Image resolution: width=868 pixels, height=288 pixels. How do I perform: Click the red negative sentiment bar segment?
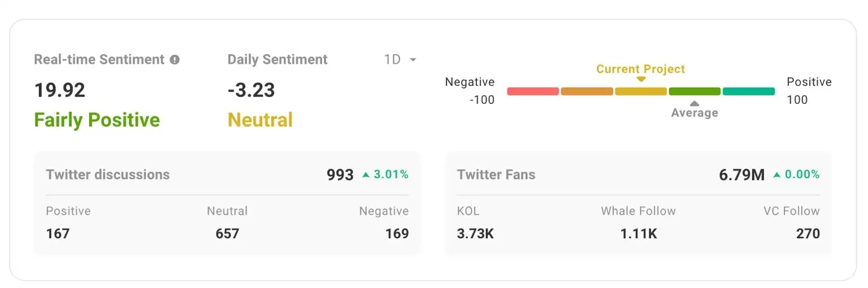533,91
